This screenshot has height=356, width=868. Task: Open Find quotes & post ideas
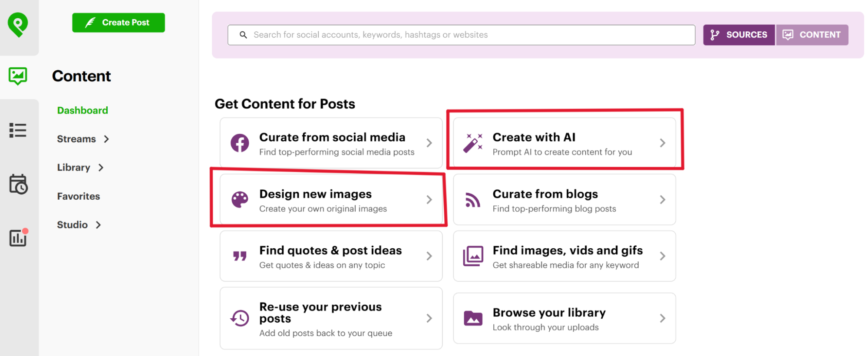click(331, 256)
